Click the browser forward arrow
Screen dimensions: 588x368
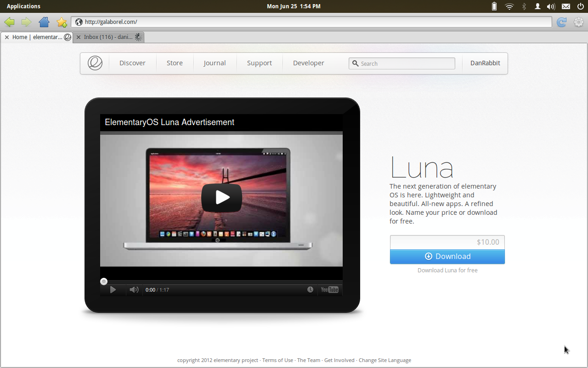(26, 22)
